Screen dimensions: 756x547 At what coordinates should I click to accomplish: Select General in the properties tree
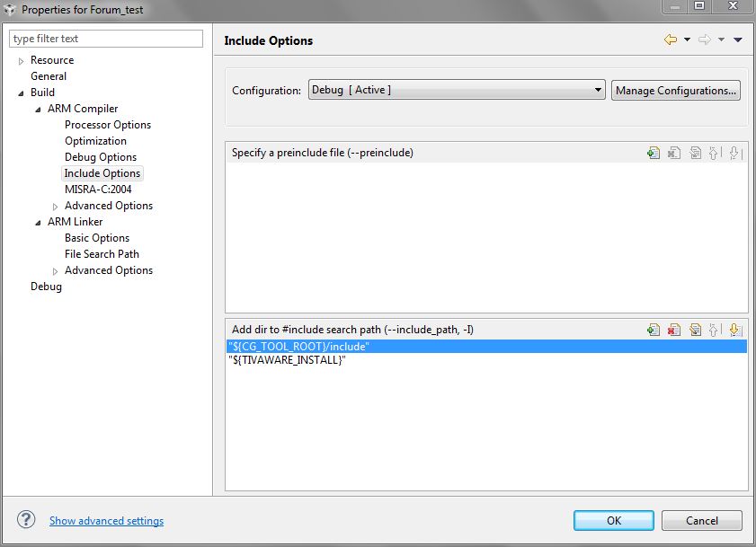(x=49, y=76)
